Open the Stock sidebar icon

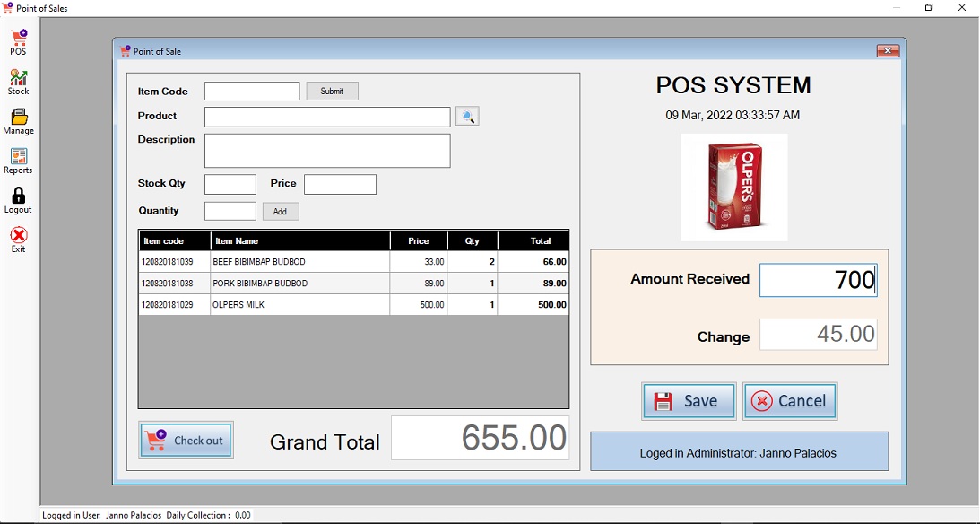[18, 79]
